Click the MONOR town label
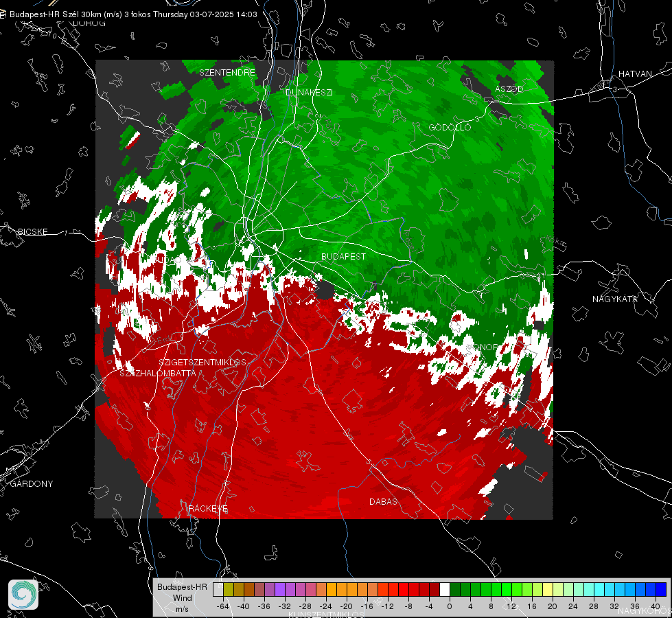 click(482, 347)
